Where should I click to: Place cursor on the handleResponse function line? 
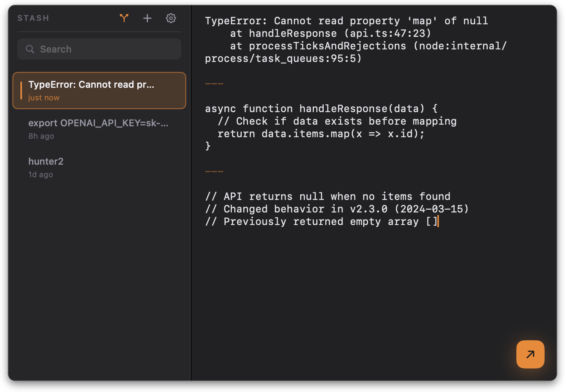pos(321,109)
